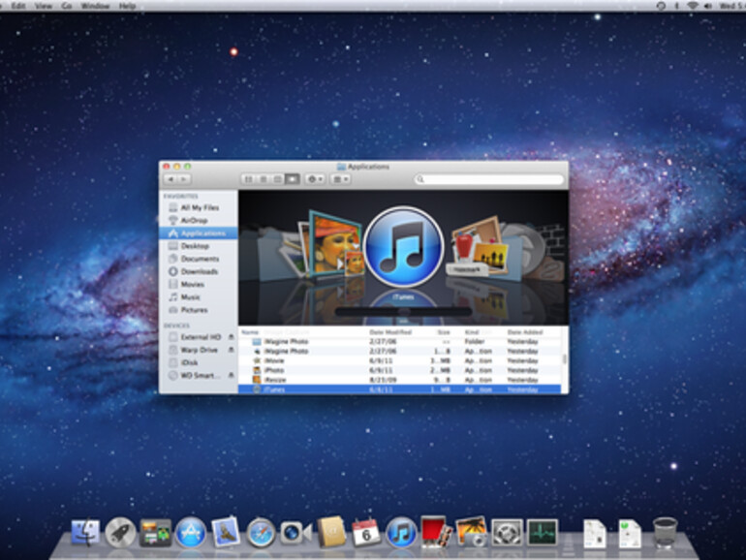Open the volume menu bar icon
Screen dimensions: 746x560
(x=708, y=6)
